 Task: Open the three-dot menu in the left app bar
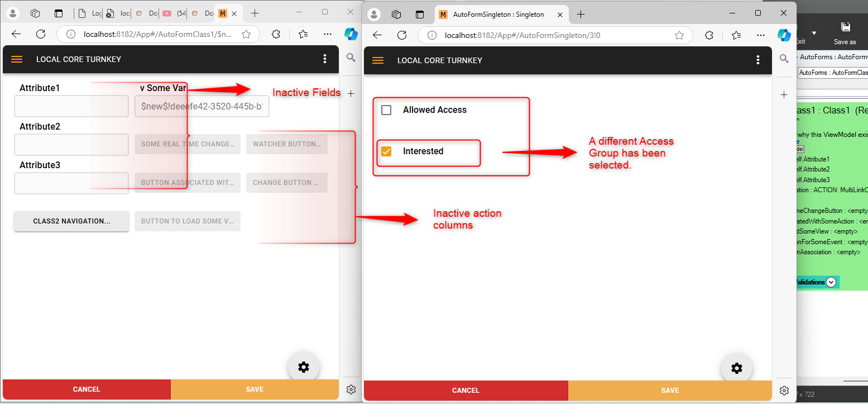pos(325,59)
